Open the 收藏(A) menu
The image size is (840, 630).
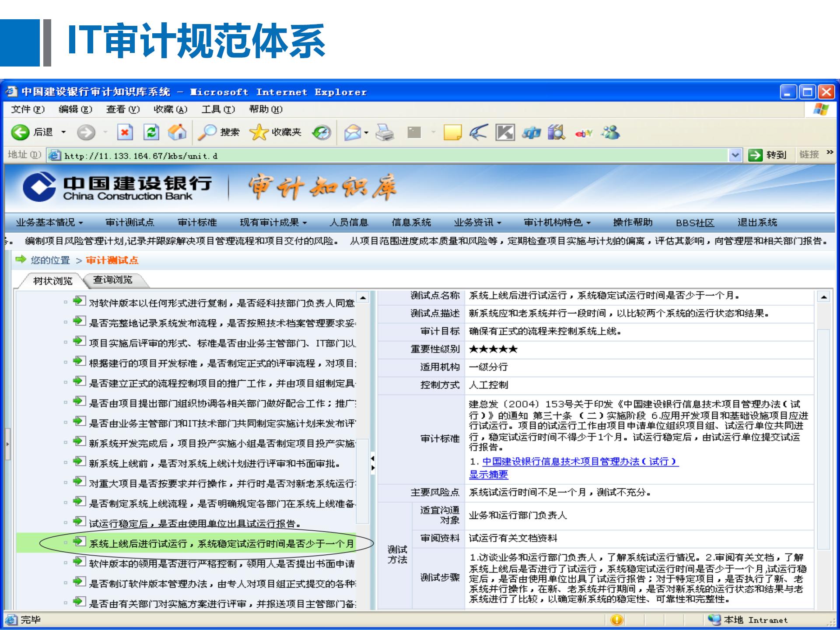tap(171, 109)
